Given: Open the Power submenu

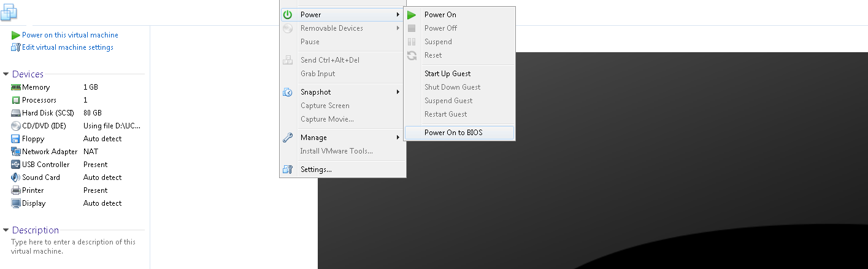Looking at the screenshot, I should click(342, 15).
